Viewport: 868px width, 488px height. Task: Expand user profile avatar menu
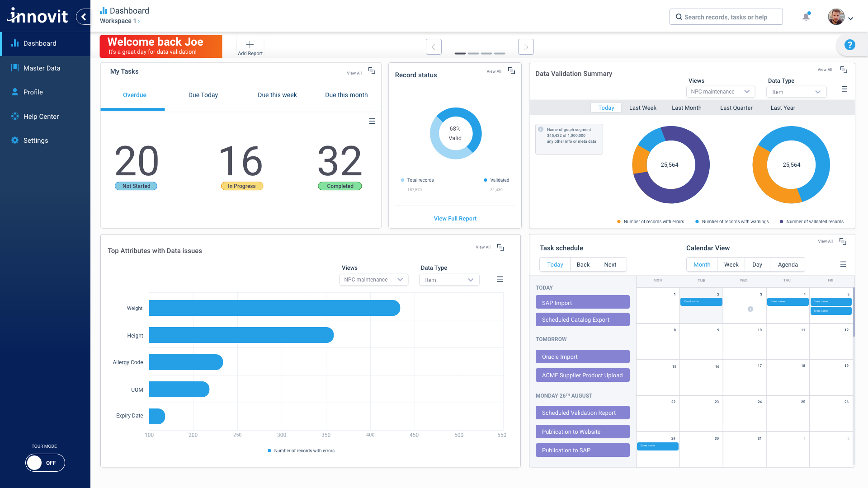coord(840,17)
